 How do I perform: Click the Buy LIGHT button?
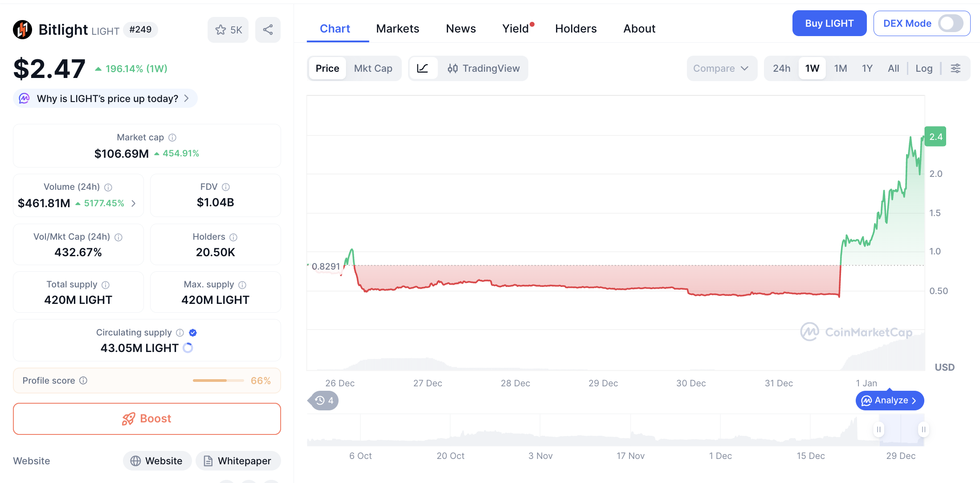click(829, 24)
